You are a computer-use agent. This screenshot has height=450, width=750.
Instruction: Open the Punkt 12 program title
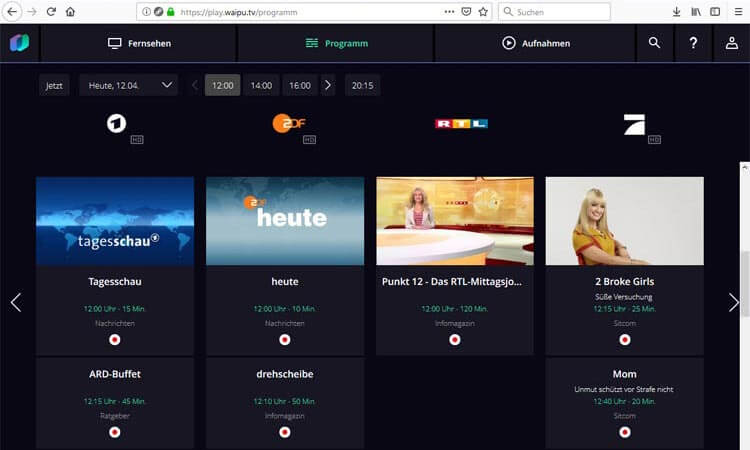point(452,282)
